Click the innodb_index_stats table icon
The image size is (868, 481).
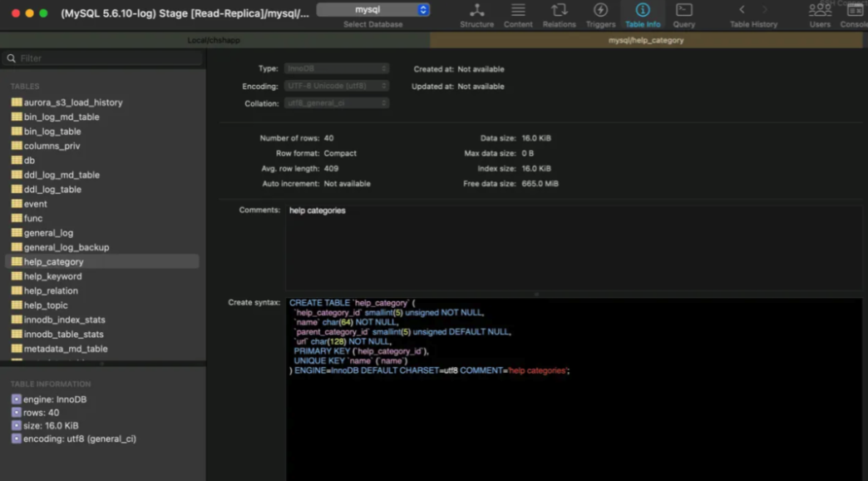tap(17, 320)
